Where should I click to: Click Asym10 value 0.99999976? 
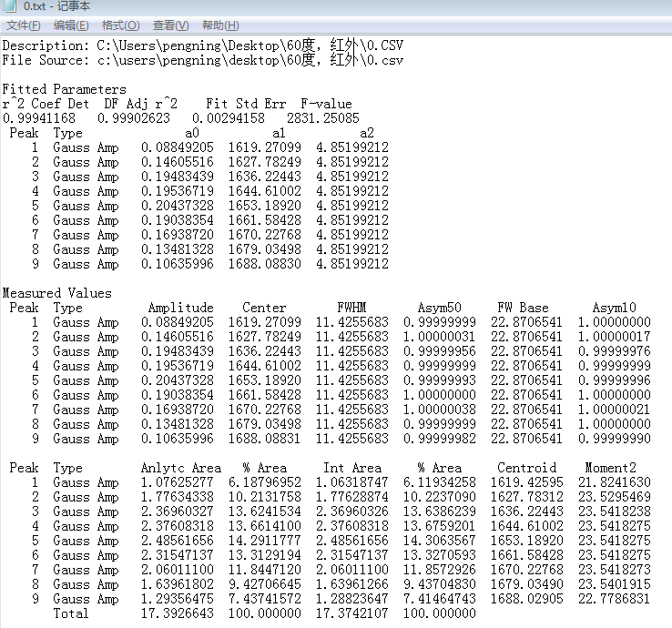click(x=614, y=351)
